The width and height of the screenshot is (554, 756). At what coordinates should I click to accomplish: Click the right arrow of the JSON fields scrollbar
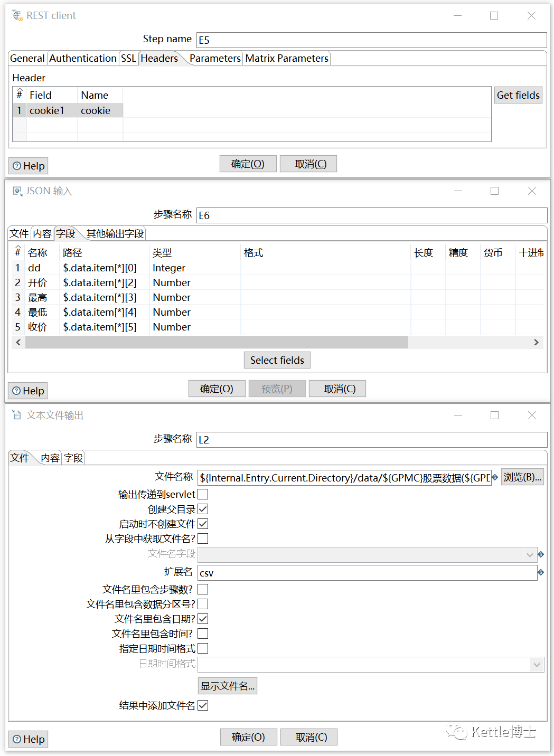536,342
